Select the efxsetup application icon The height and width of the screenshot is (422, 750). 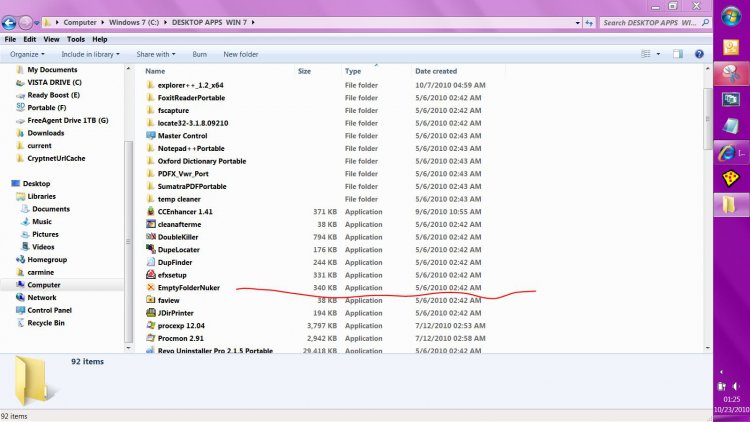pos(151,275)
